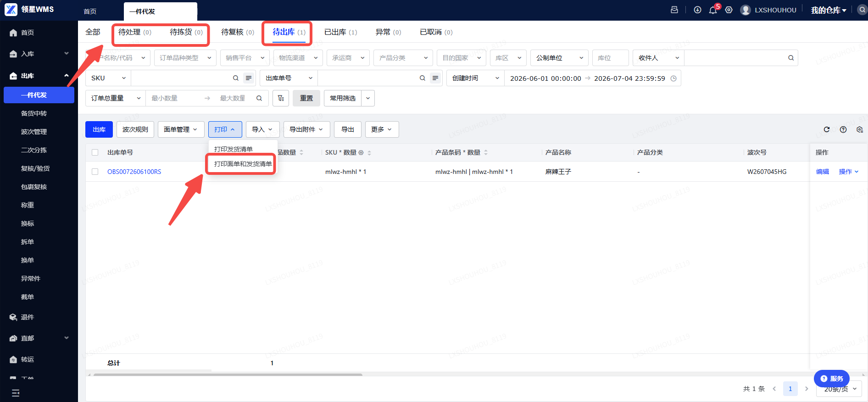The width and height of the screenshot is (868, 402).
Task: Open 面单管理 dropdown button
Action: point(181,129)
